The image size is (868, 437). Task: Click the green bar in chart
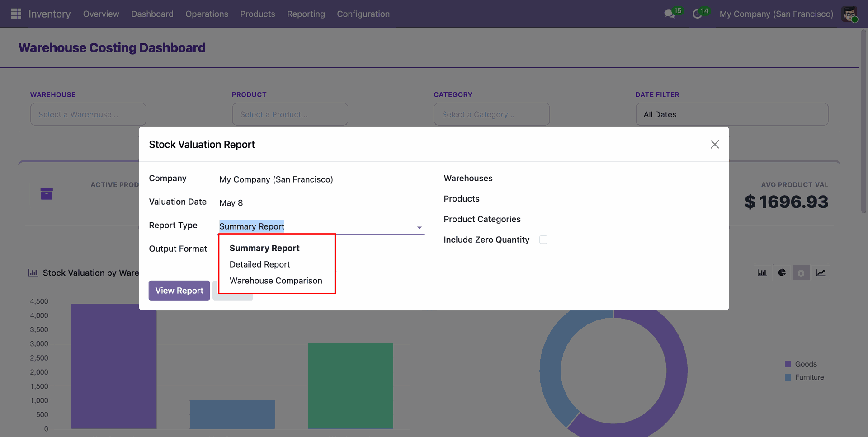(x=350, y=385)
